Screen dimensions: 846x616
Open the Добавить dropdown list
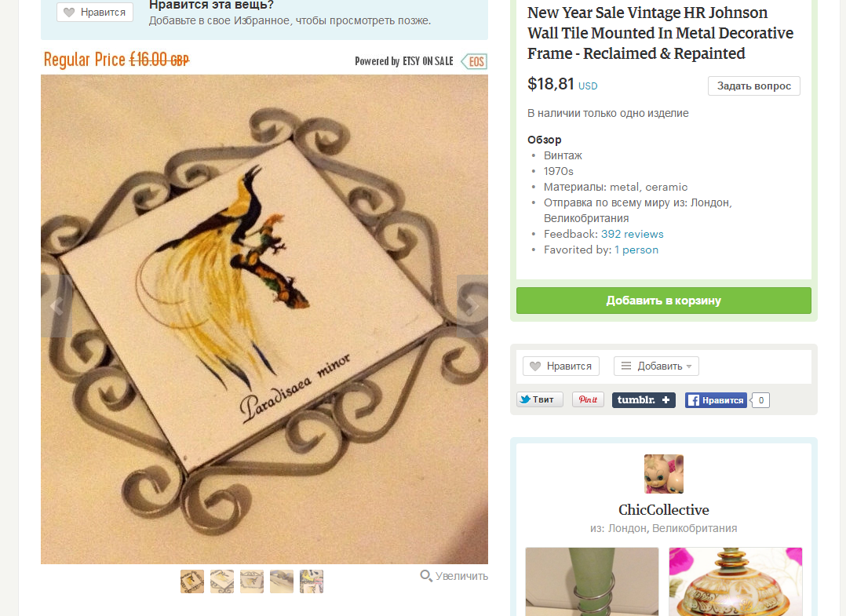click(656, 366)
